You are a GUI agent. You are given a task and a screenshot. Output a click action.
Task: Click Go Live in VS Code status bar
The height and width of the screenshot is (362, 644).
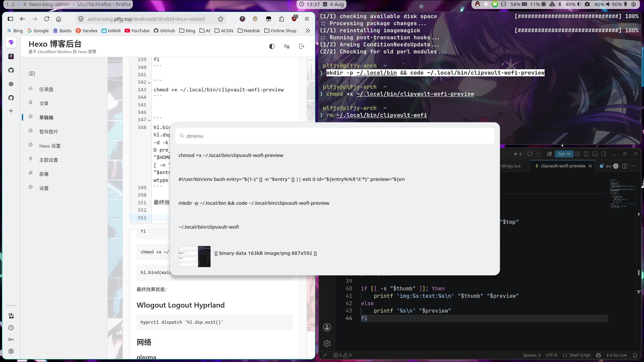tap(617, 355)
